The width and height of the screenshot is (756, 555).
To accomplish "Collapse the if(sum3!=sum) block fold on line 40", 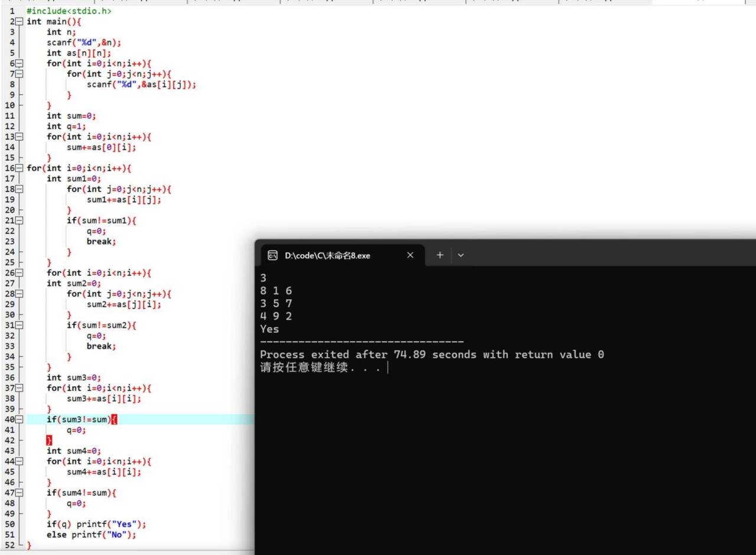I will pyautogui.click(x=19, y=420).
